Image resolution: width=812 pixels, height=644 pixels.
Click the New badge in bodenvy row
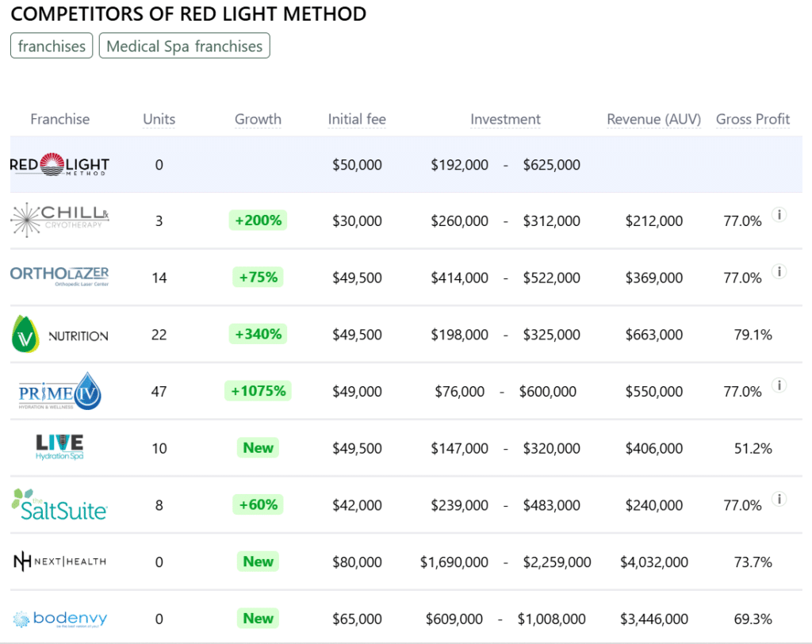[x=258, y=618]
